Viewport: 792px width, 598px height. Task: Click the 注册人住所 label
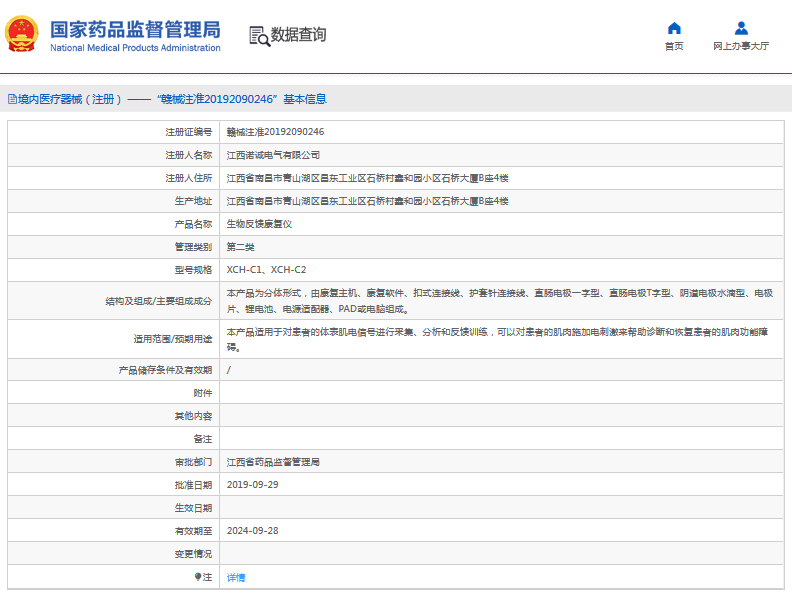[189, 178]
